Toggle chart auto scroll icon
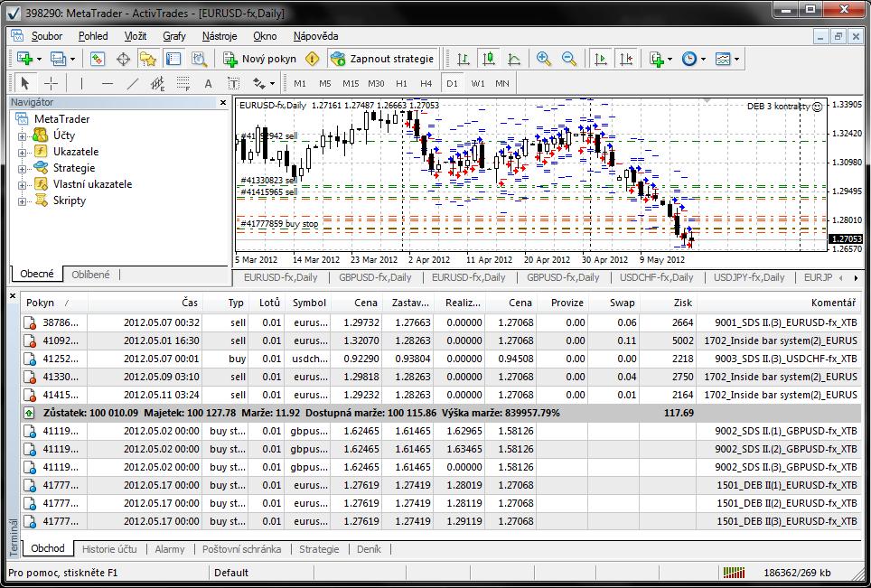This screenshot has height=588, width=871. point(601,59)
